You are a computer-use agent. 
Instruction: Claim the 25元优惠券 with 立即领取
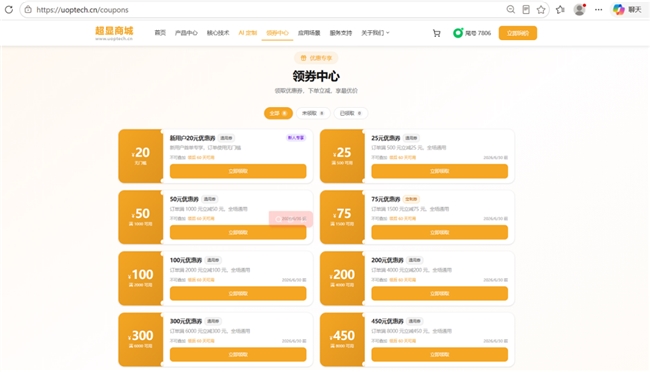439,171
